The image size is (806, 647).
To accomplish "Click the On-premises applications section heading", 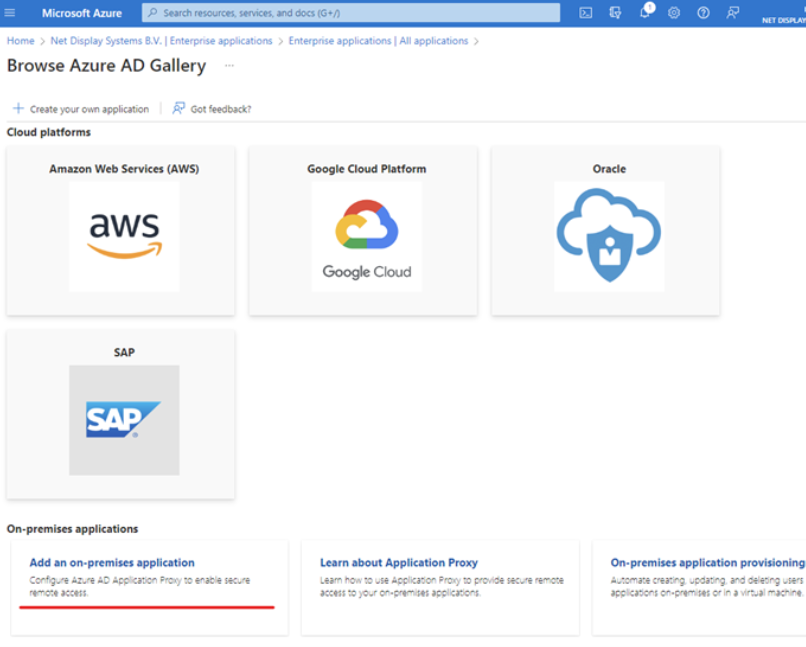I will pyautogui.click(x=72, y=529).
